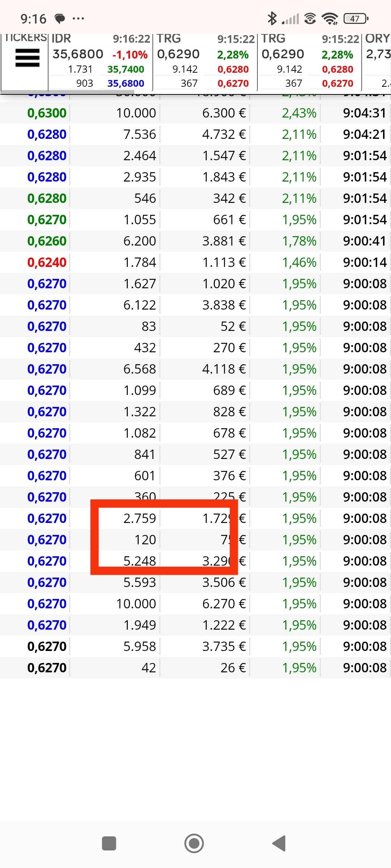Click the amount 661 €

[x=230, y=220]
